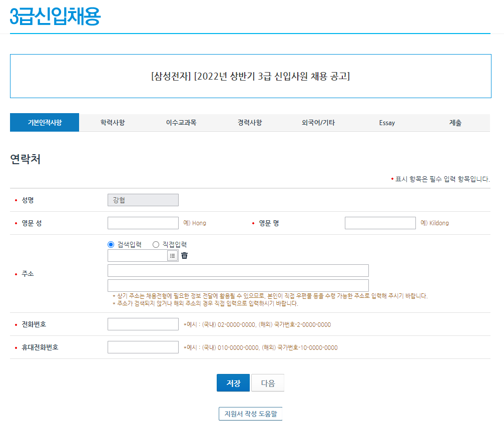
Task: Click the trash icon to clear address
Action: [x=185, y=256]
